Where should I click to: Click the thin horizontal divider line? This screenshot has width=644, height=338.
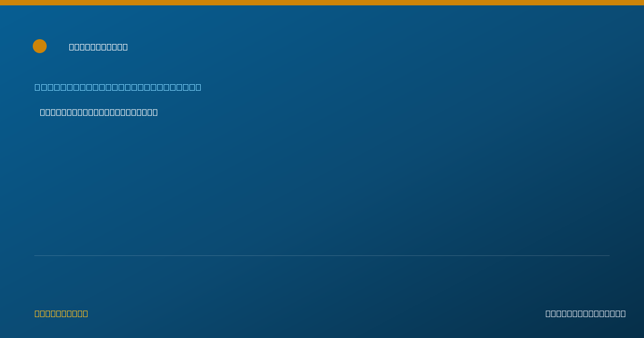[x=322, y=255]
